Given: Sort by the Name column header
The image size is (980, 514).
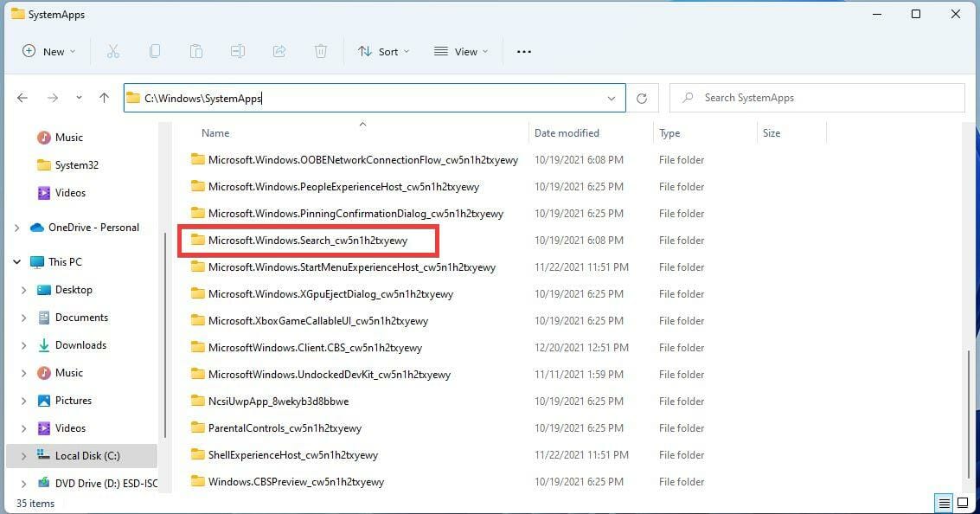Looking at the screenshot, I should click(215, 133).
